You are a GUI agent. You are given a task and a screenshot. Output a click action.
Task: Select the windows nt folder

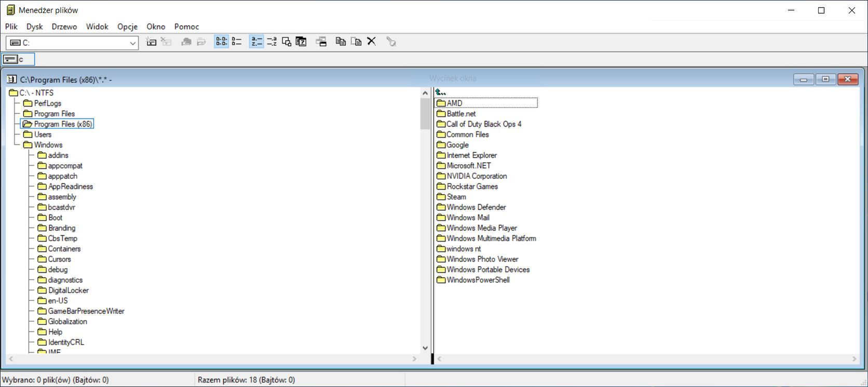click(x=458, y=249)
